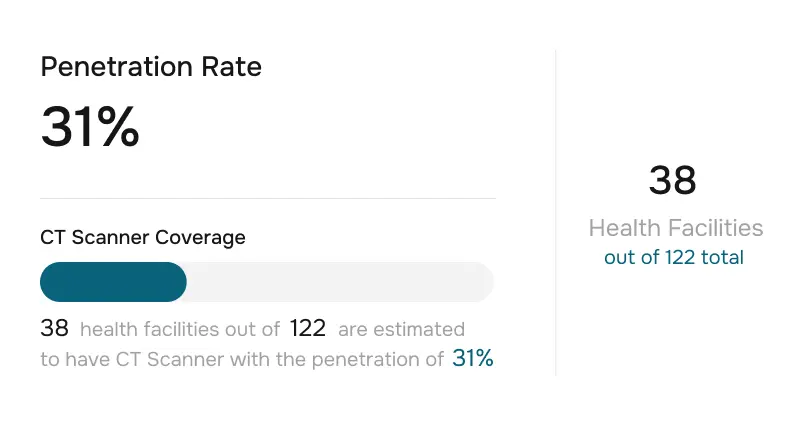Click the number 122 in the description sentence
This screenshot has height=422, width=800.
pyautogui.click(x=307, y=328)
